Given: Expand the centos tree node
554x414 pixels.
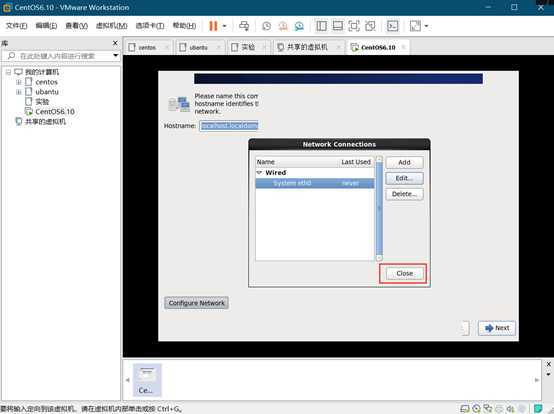Looking at the screenshot, I should click(19, 82).
